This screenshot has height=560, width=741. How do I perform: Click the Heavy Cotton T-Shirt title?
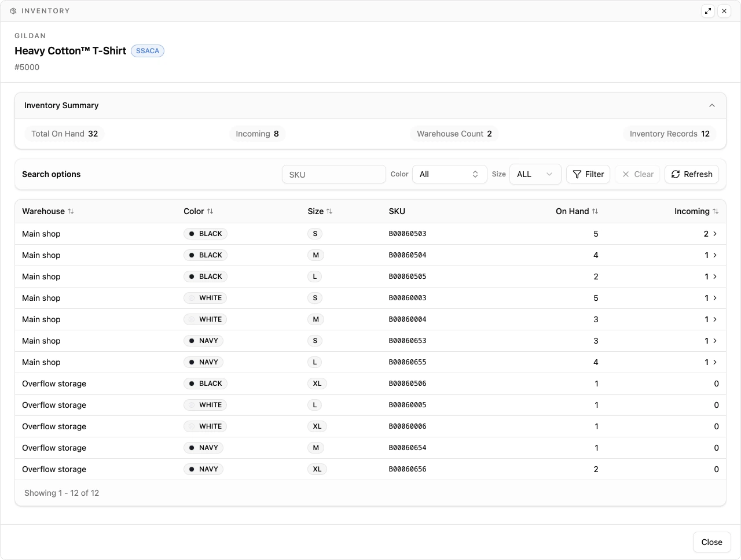tap(71, 51)
